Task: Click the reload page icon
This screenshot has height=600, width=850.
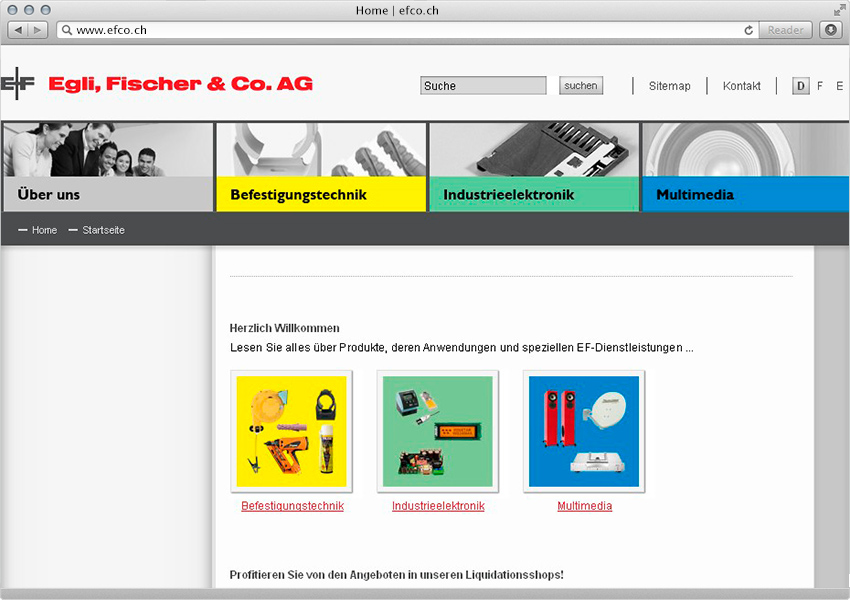Action: click(749, 30)
